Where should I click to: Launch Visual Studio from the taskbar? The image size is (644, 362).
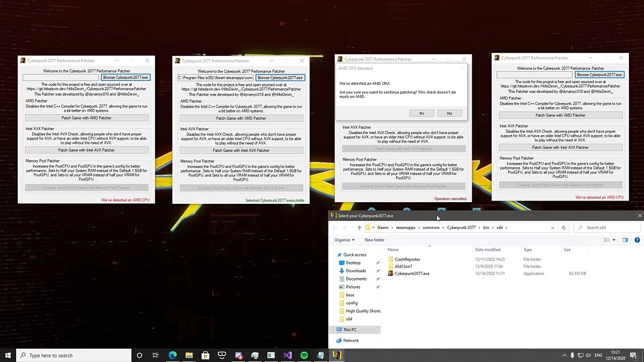coord(288,355)
